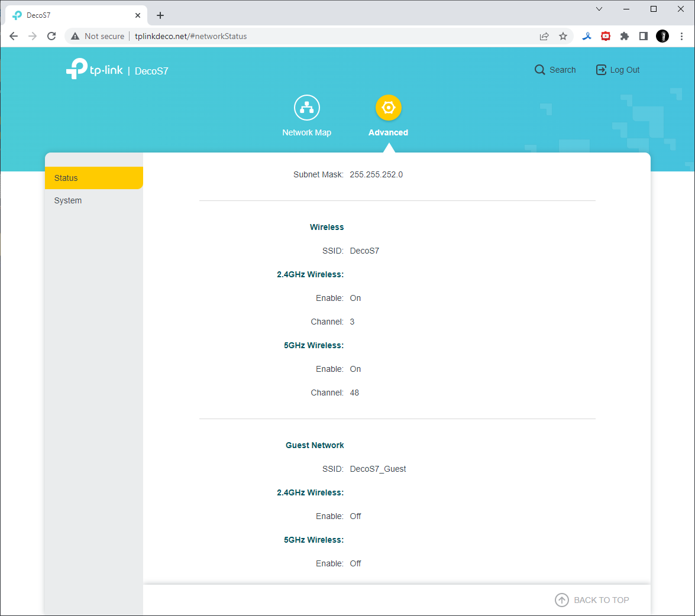Open a new browser tab
695x616 pixels.
tap(160, 15)
